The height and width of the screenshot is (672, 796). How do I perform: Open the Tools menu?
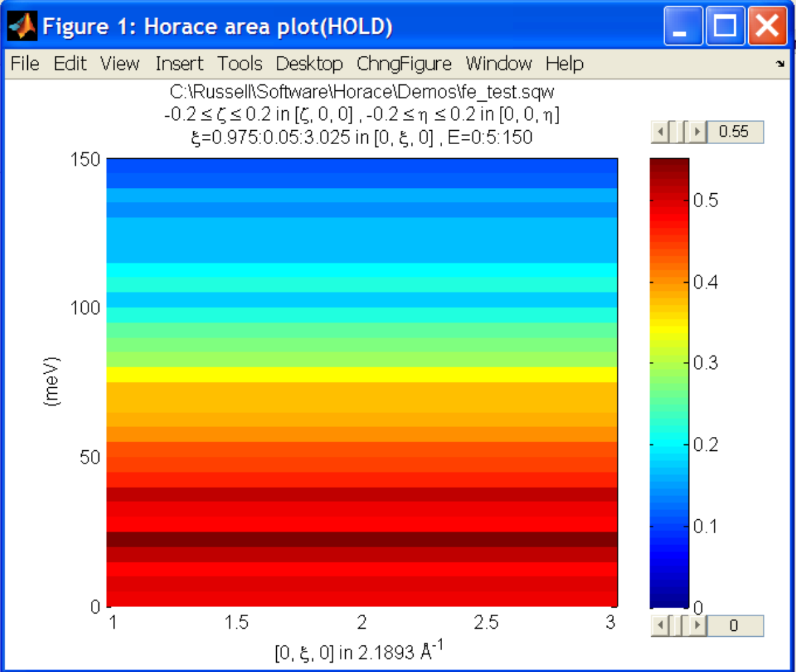pos(240,64)
